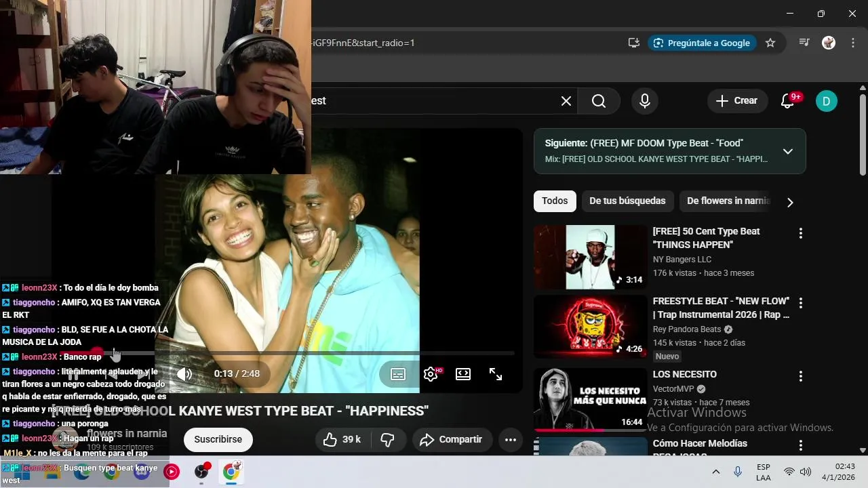Click the page vertical scrollbar thumb
The width and height of the screenshot is (868, 488).
coord(863,136)
